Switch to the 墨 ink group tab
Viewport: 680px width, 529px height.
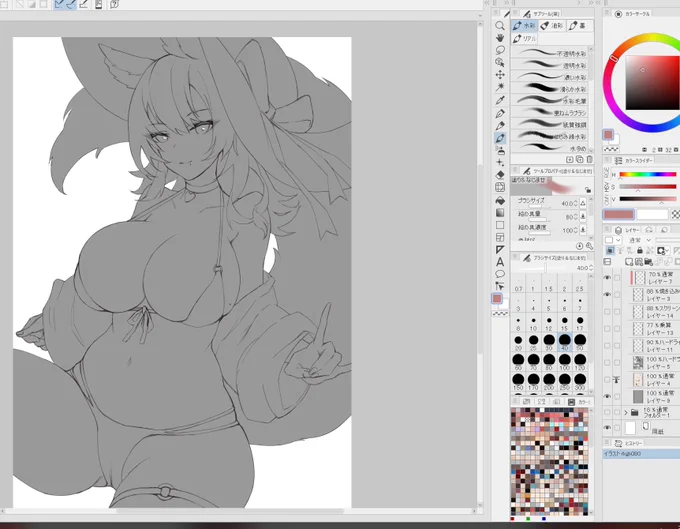579,26
